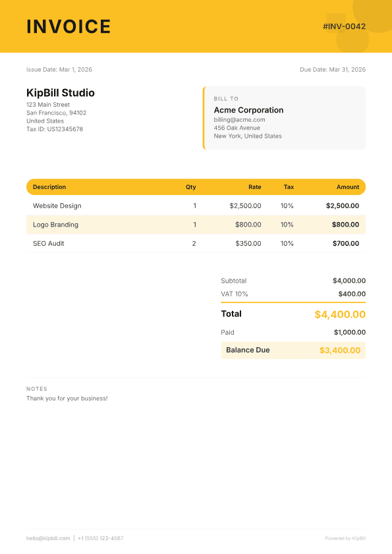The width and height of the screenshot is (392, 554).
Task: Select Acme Corporation client name
Action: (x=248, y=110)
